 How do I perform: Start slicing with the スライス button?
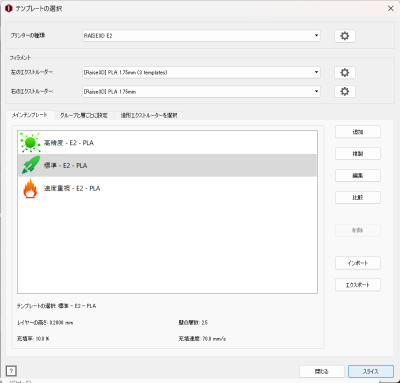(x=371, y=371)
